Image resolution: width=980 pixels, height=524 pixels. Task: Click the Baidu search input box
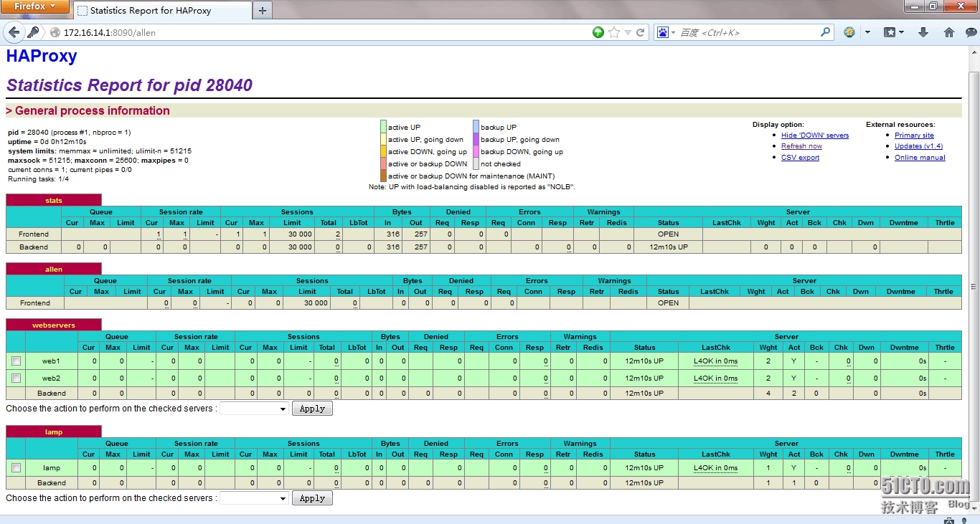click(x=746, y=32)
